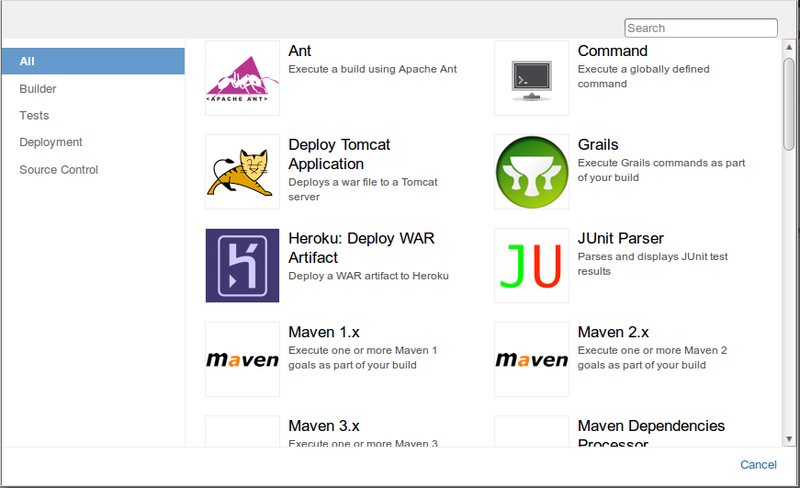Choose the Maven 2.x logo icon
The width and height of the screenshot is (800, 488).
[532, 359]
